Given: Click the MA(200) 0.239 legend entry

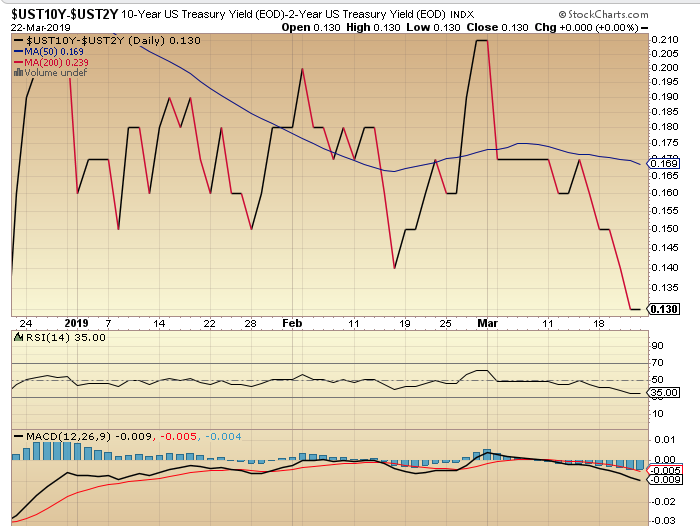Looking at the screenshot, I should click(x=51, y=63).
